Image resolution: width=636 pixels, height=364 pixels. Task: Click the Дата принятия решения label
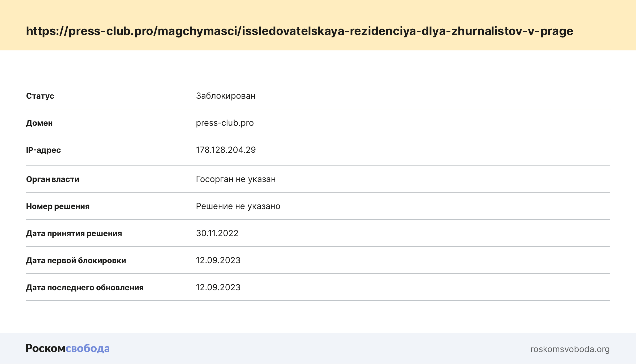[x=74, y=233]
